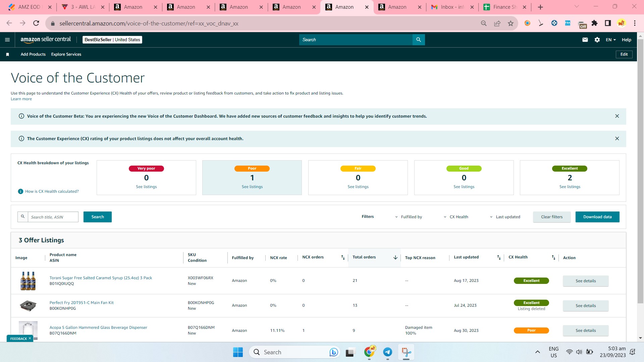See details for Acopa Beverage Dispenser
This screenshot has width=644, height=362.
[x=586, y=330]
